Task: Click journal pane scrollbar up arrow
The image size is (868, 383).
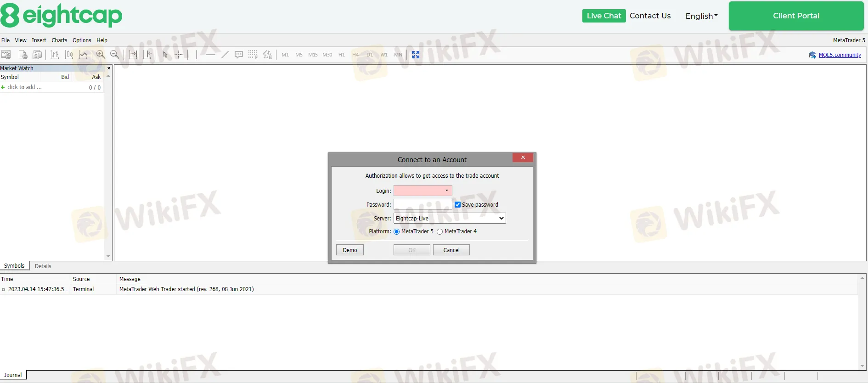Action: click(x=862, y=278)
